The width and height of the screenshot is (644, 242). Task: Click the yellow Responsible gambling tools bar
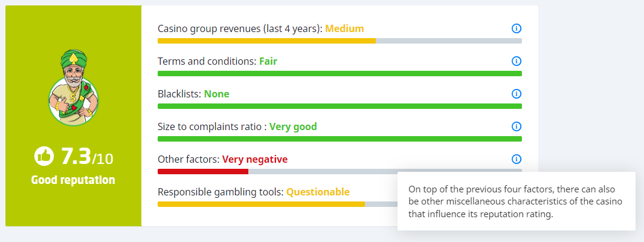[260, 204]
